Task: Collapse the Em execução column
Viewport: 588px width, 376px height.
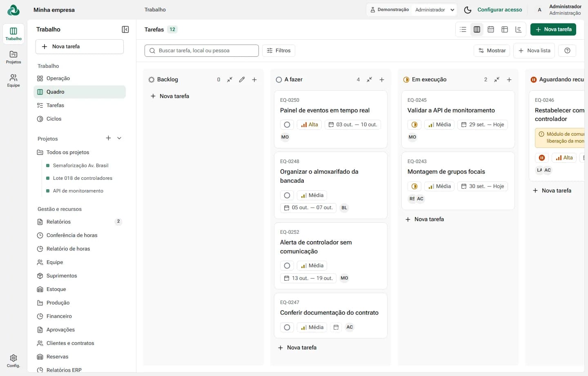Action: pos(497,80)
